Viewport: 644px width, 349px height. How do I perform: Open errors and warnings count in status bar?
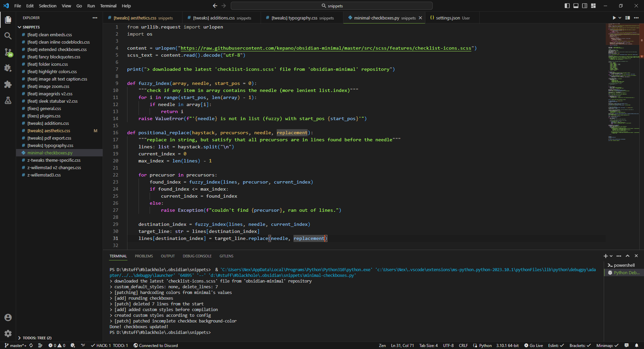coord(57,345)
